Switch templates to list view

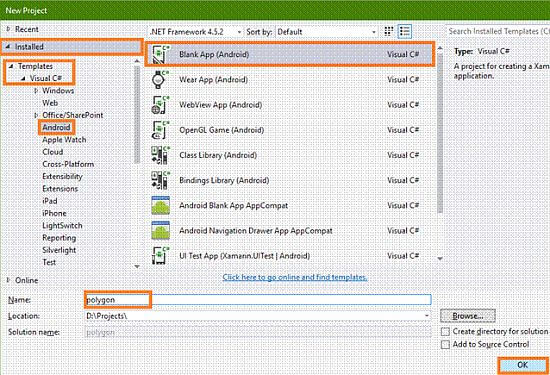(404, 31)
